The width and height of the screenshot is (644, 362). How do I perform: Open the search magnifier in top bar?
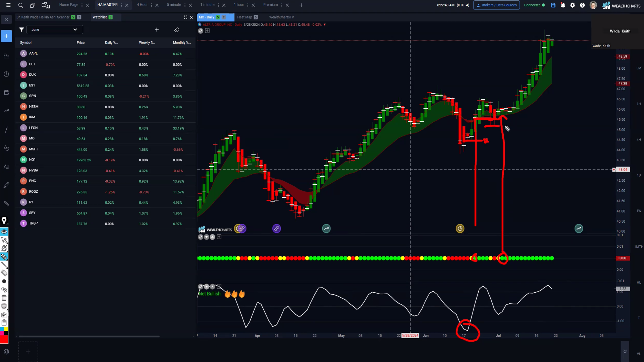(20, 5)
